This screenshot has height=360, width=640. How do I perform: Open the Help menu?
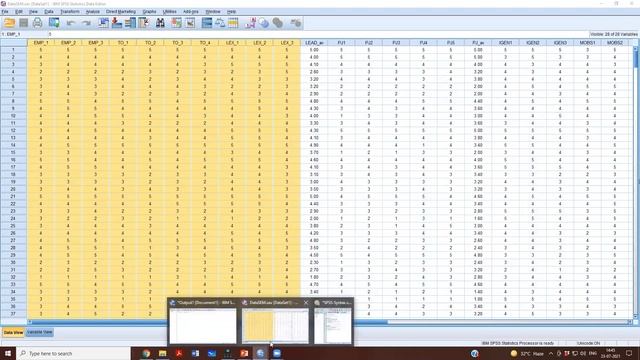click(231, 11)
